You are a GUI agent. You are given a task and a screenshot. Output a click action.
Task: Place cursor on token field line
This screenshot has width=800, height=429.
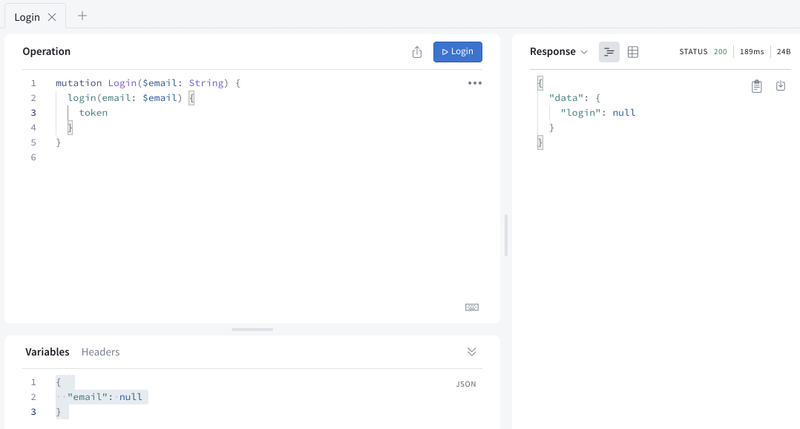(x=93, y=113)
